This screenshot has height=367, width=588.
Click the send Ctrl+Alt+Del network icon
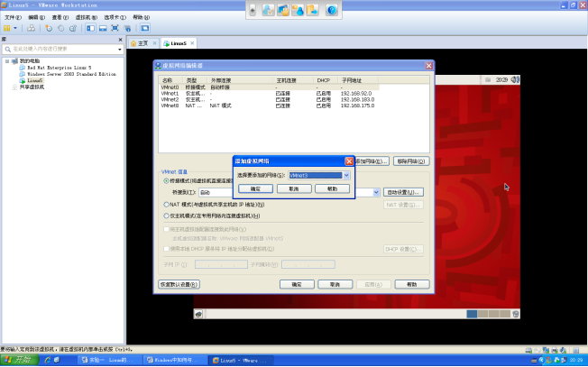tap(32, 28)
